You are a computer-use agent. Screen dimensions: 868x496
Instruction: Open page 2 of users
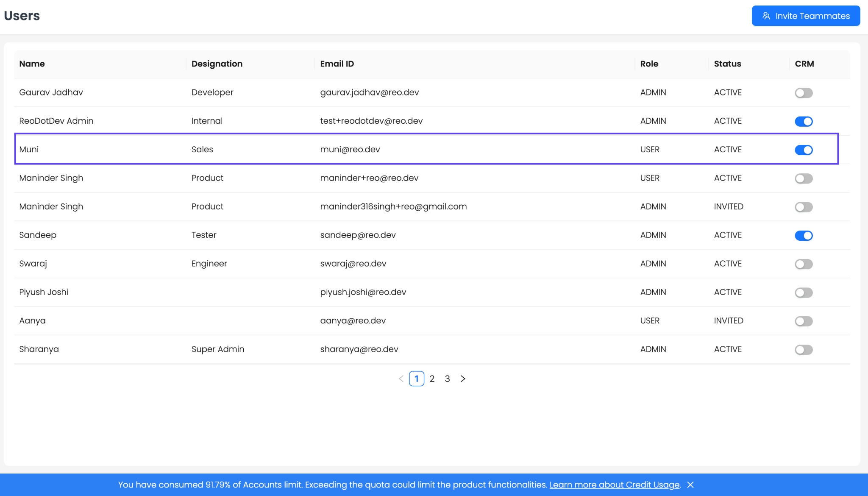tap(432, 379)
